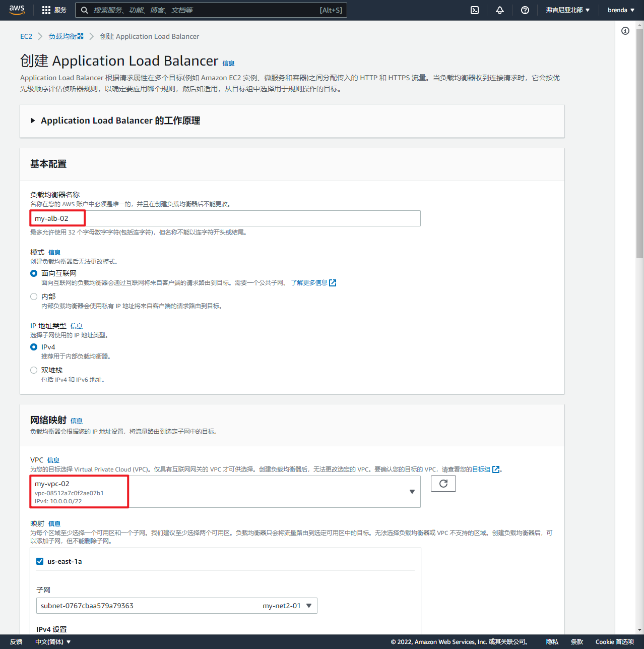The height and width of the screenshot is (649, 644).
Task: Click the 子网 label
Action: 43,590
